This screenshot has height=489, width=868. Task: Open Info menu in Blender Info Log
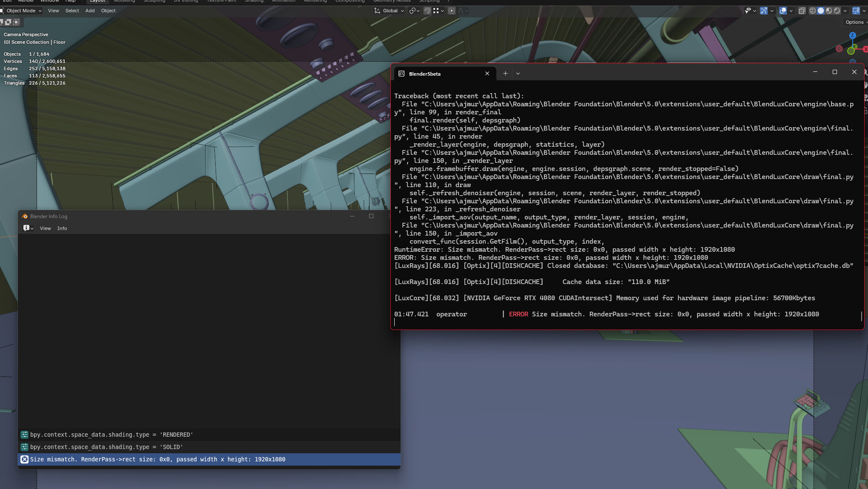[x=62, y=228]
